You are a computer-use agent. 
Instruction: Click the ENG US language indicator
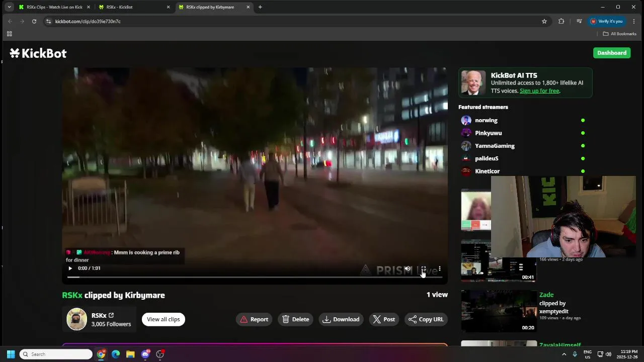588,354
